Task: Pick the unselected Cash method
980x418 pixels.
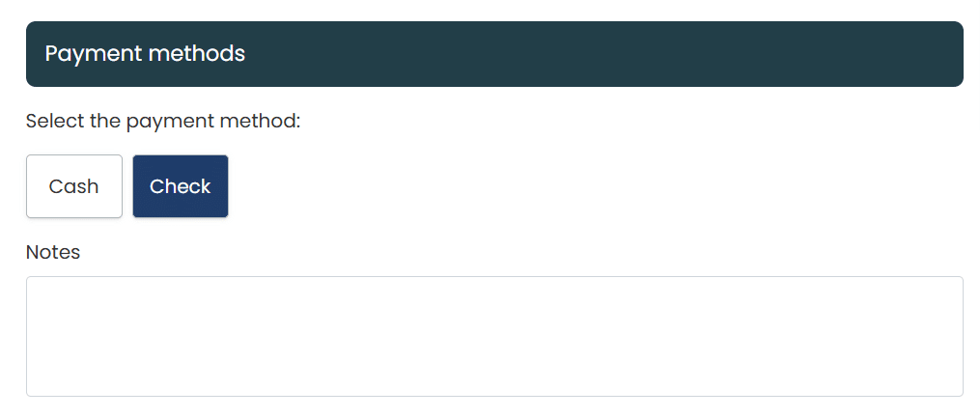Action: pyautogui.click(x=74, y=186)
